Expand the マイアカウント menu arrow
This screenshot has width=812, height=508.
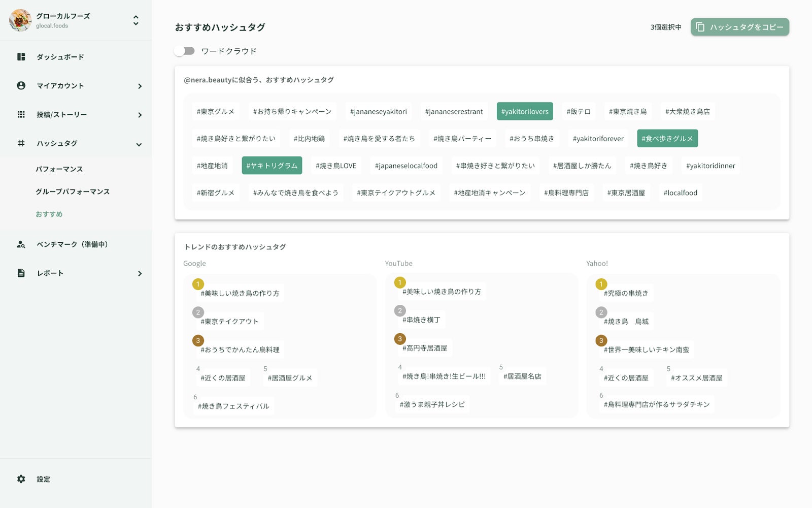click(140, 86)
